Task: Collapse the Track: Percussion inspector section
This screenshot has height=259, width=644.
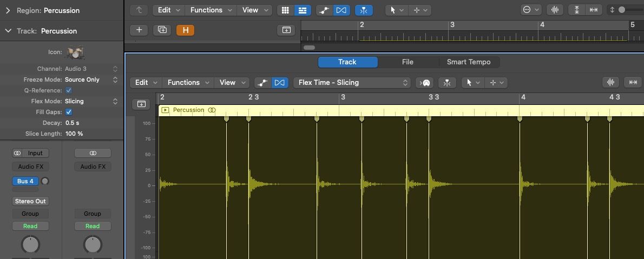Action: pos(8,31)
